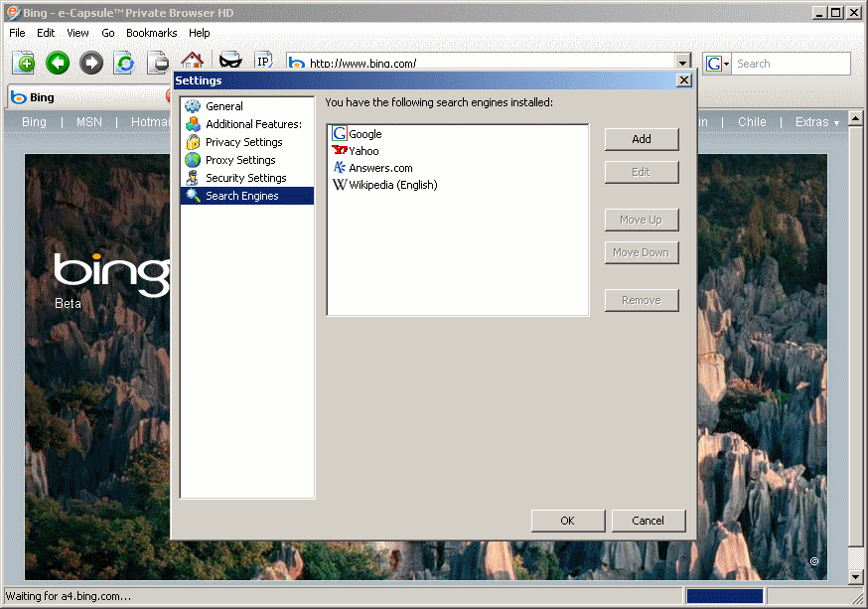Open the File menu

[x=17, y=33]
